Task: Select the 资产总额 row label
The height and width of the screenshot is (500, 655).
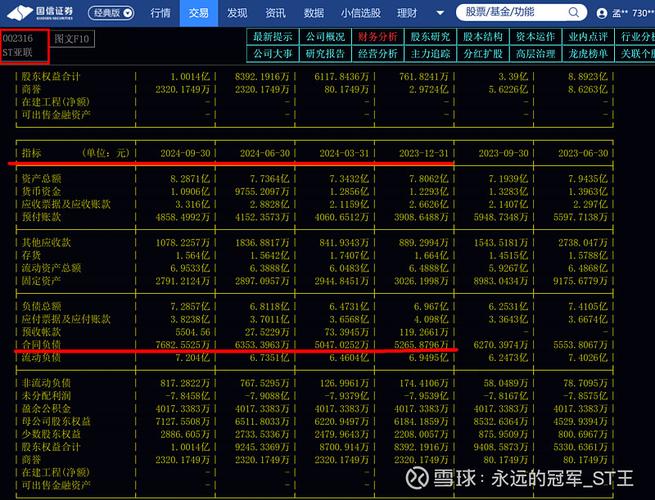Action: [x=41, y=179]
